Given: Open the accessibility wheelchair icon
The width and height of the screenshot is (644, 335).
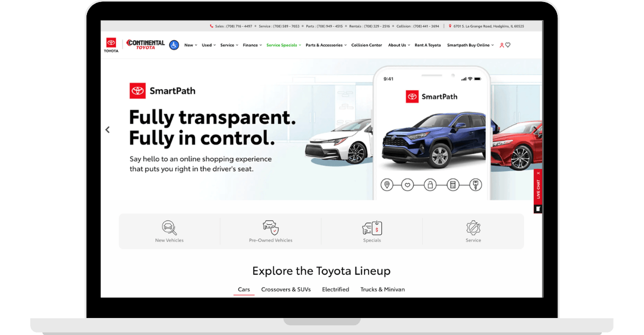Looking at the screenshot, I should (x=174, y=45).
